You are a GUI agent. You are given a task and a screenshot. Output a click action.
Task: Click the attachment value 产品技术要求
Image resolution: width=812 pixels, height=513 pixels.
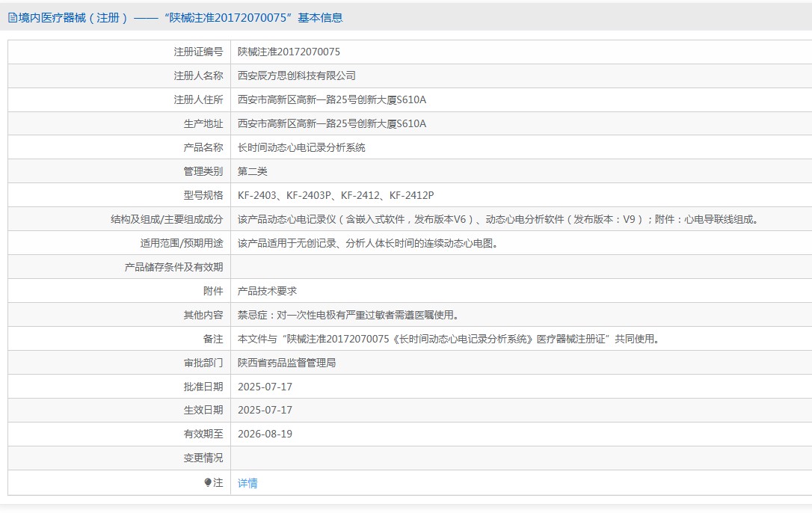click(x=267, y=292)
